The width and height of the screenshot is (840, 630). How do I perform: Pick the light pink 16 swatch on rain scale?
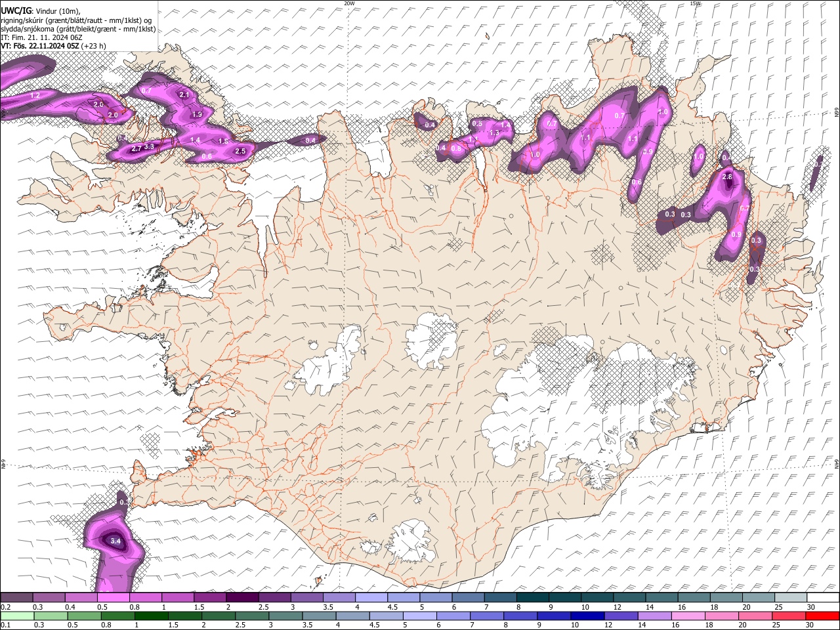(688, 616)
